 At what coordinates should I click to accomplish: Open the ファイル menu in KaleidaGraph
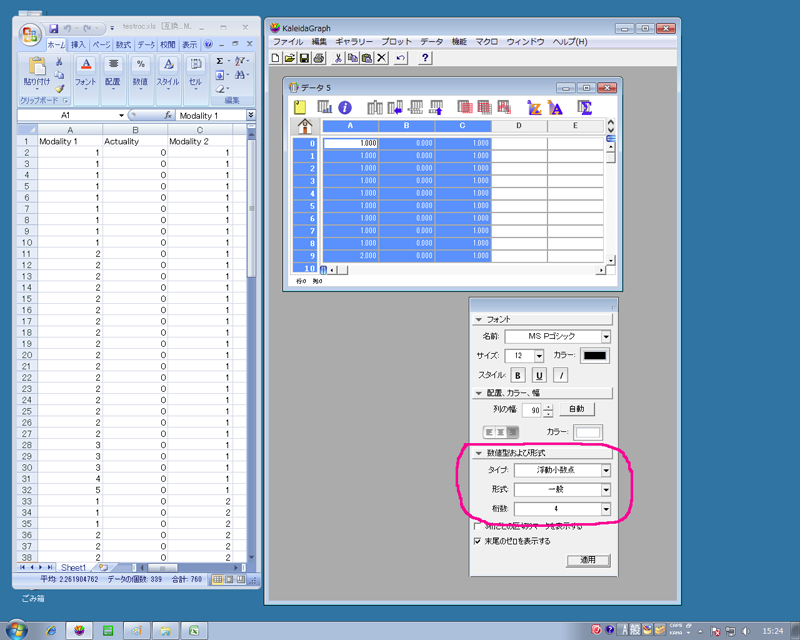(288, 42)
